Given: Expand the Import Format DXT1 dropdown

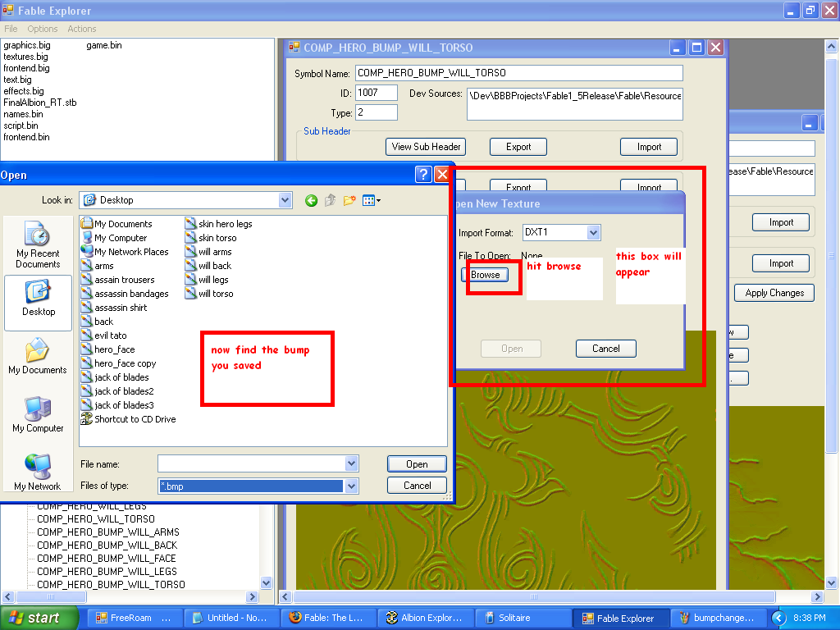Looking at the screenshot, I should (x=594, y=233).
